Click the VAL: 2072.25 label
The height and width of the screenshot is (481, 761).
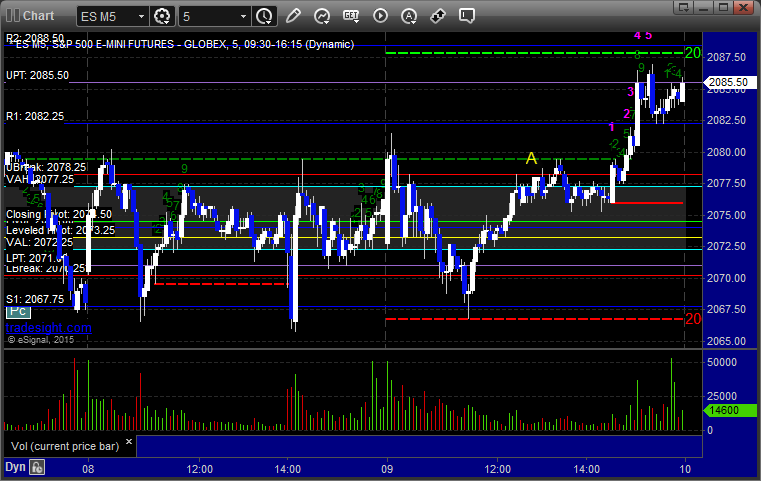[39, 242]
